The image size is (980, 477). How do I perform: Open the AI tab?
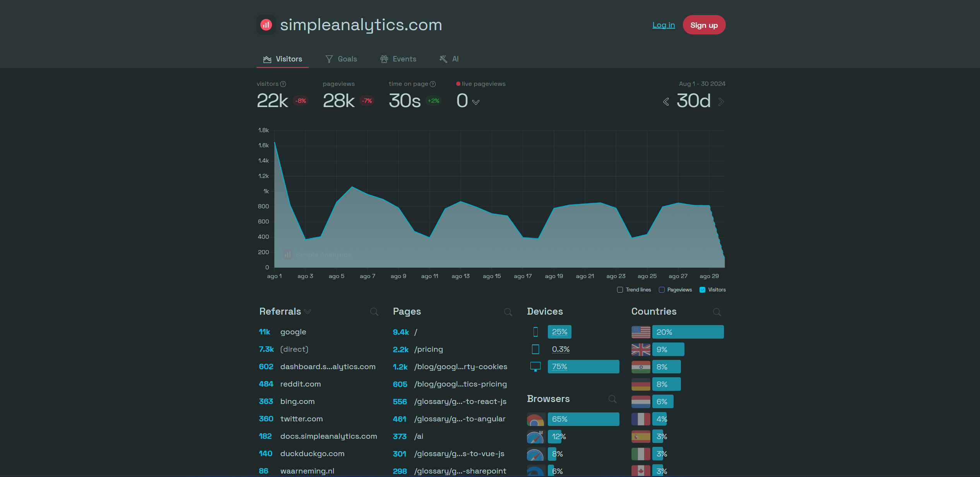[x=449, y=59]
